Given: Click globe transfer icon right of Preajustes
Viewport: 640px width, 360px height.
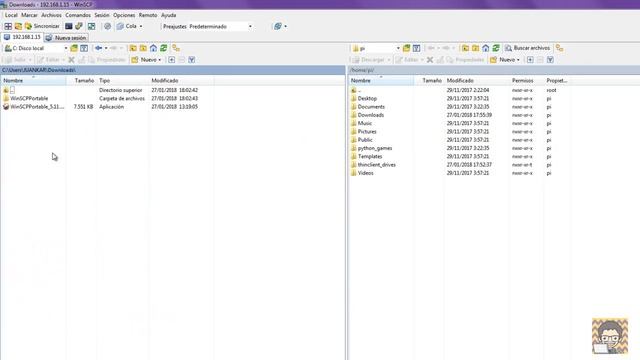Looking at the screenshot, I should pyautogui.click(x=278, y=26).
